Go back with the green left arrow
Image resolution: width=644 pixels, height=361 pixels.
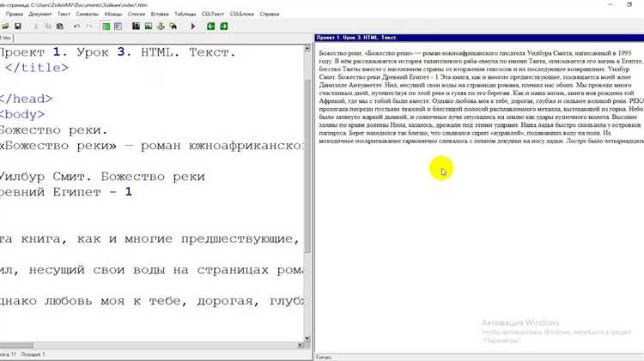coord(214,27)
